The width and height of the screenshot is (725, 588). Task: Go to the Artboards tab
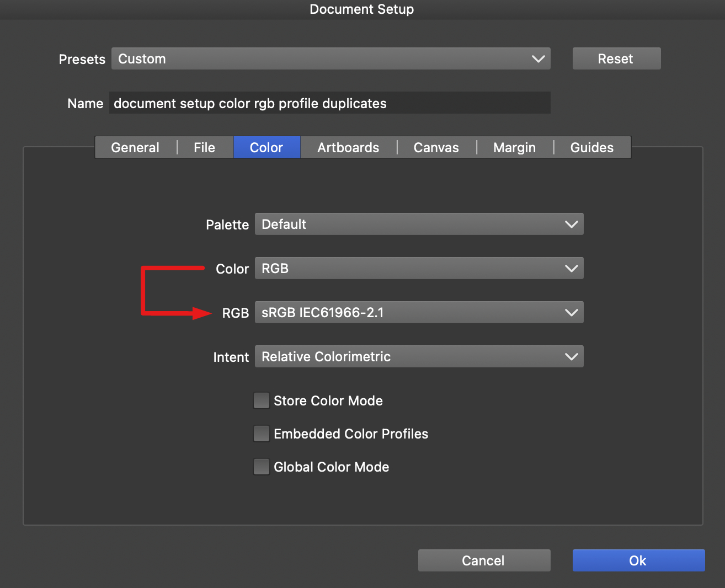(x=348, y=147)
